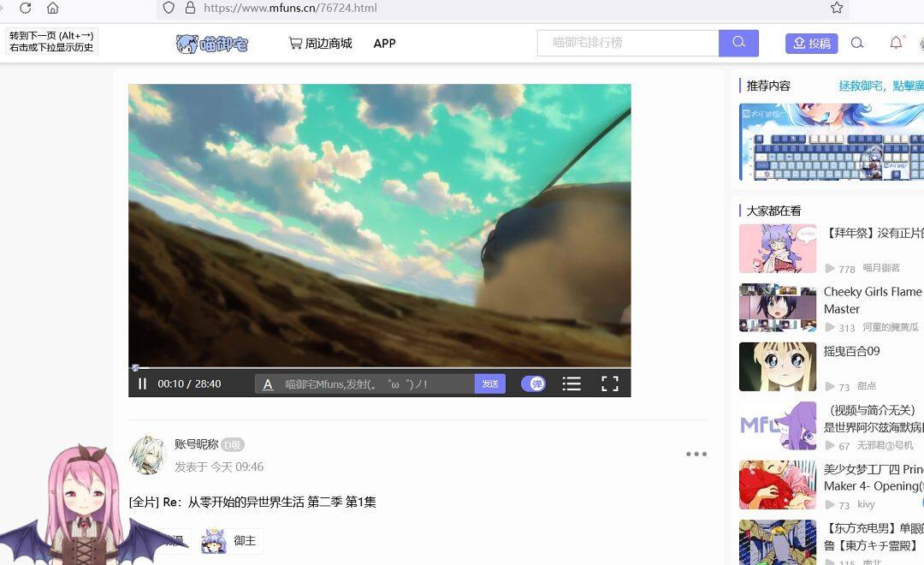Click the 喵御宅 site logo
This screenshot has height=565, width=924.
click(x=212, y=44)
